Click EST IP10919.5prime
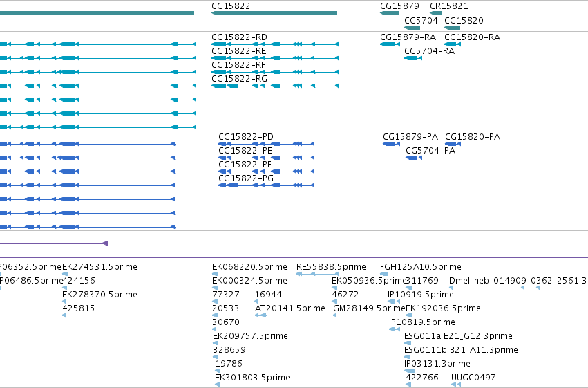The height and width of the screenshot is (388, 588). click(x=421, y=295)
